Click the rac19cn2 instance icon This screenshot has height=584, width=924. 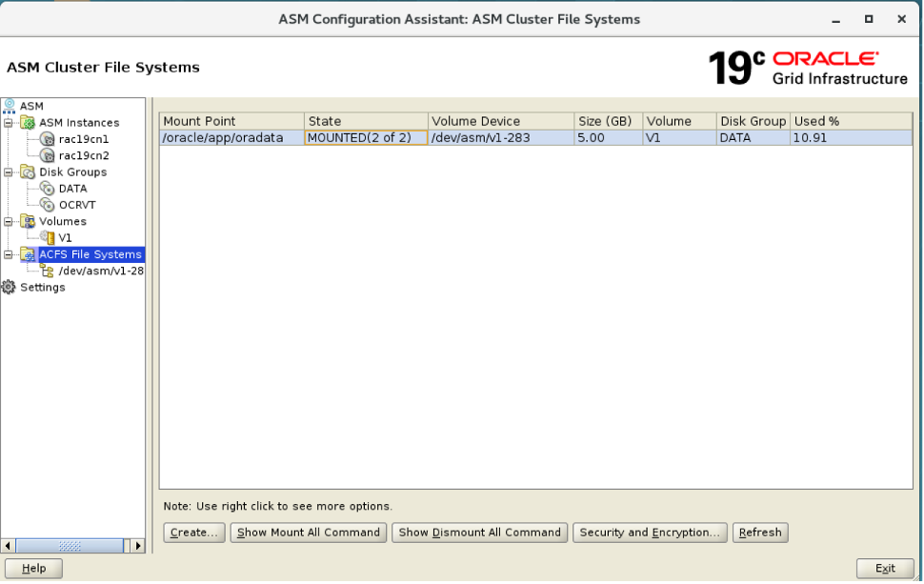point(47,155)
